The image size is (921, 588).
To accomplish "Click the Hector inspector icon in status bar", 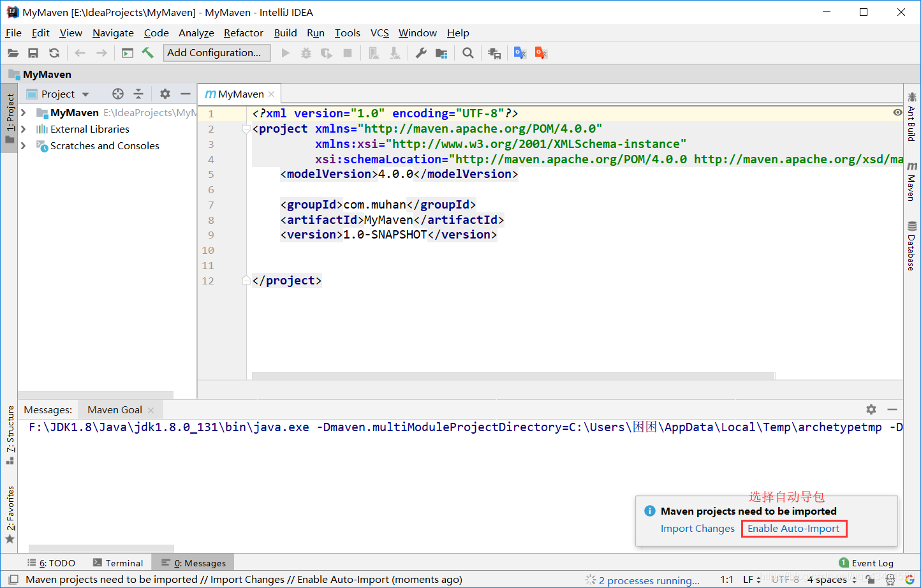I will 890,580.
